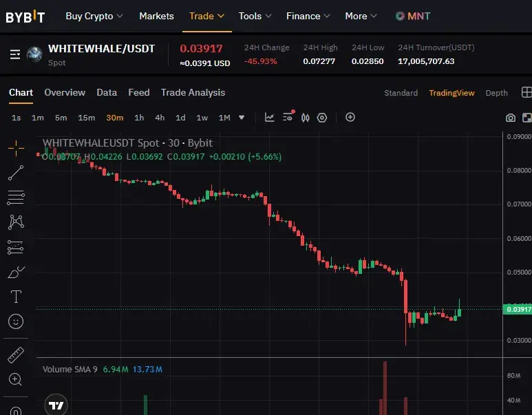
Task: Set timeframe to 5m
Action: 61,118
